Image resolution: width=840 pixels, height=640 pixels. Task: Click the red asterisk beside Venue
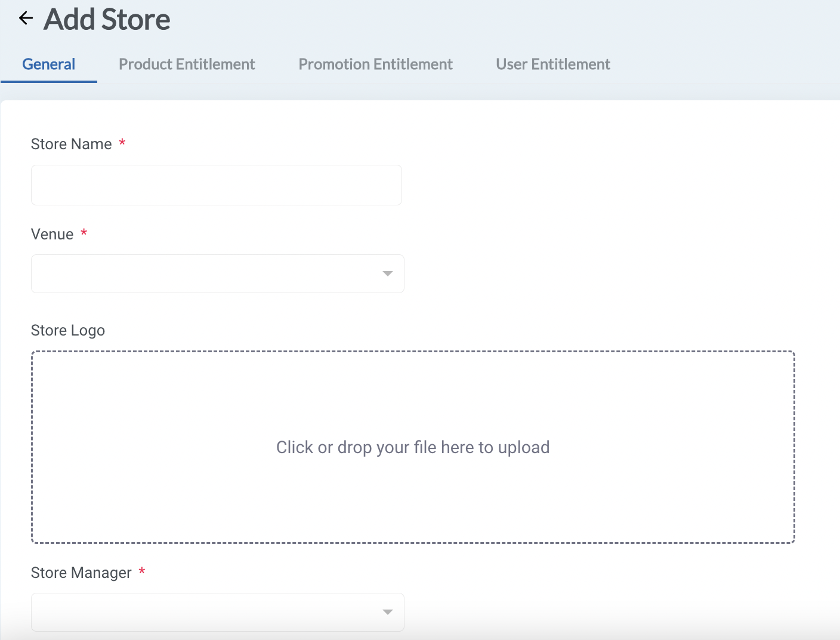(84, 233)
